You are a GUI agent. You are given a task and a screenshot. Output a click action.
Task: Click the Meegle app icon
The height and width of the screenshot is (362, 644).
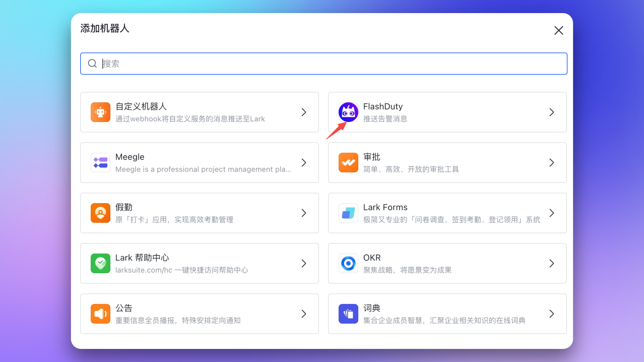pyautogui.click(x=100, y=163)
